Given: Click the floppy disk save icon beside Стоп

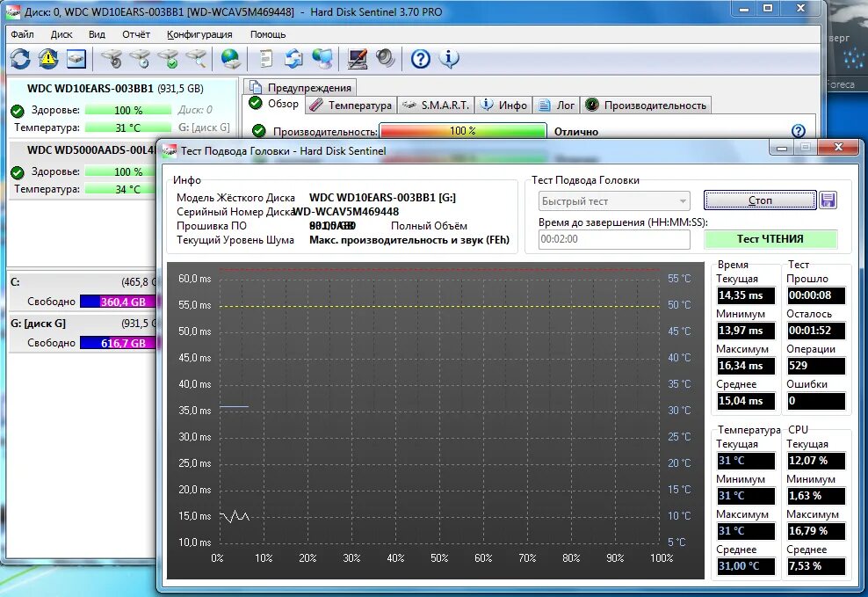Looking at the screenshot, I should tap(828, 200).
